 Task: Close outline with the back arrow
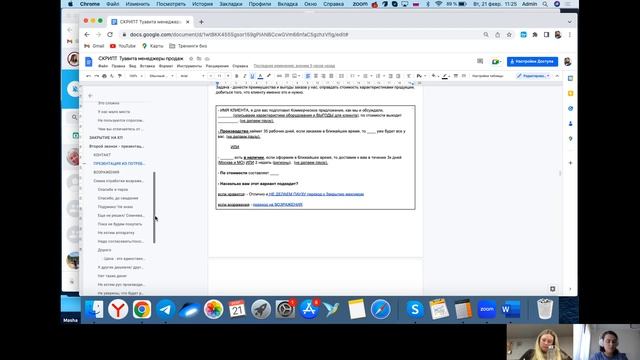click(90, 96)
